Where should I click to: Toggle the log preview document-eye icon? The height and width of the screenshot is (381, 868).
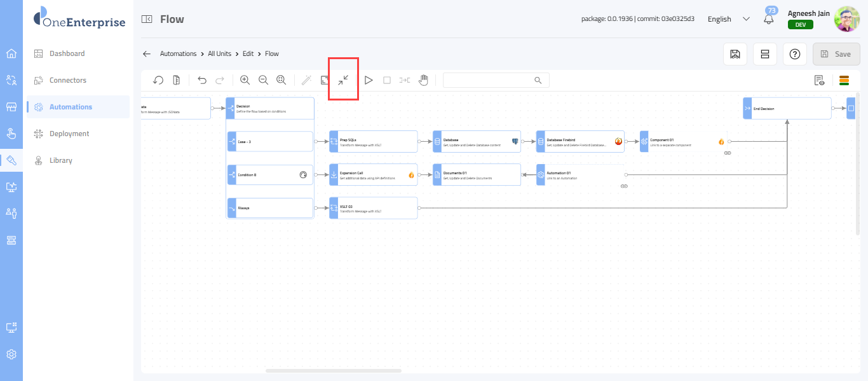(x=820, y=80)
